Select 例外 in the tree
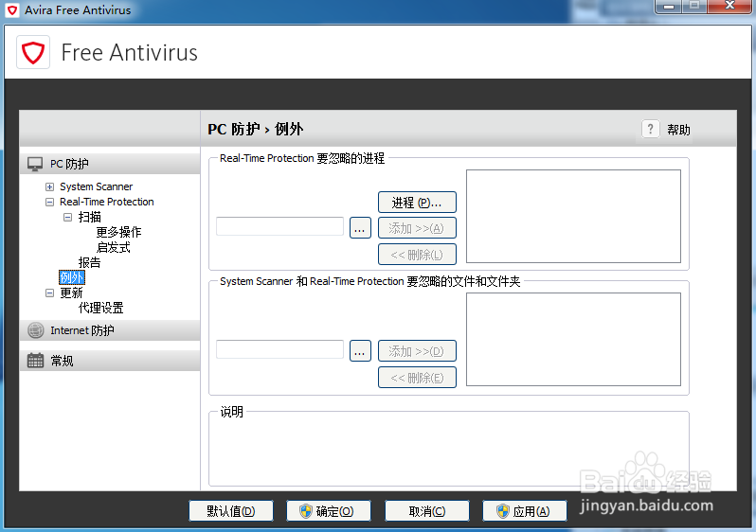756x532 pixels. pyautogui.click(x=72, y=277)
